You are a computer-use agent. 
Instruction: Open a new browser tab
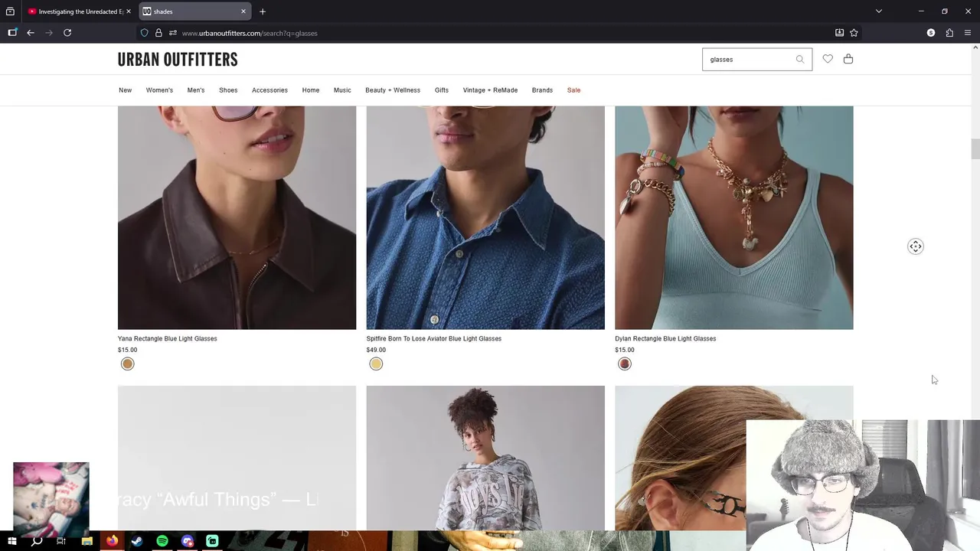(x=263, y=11)
